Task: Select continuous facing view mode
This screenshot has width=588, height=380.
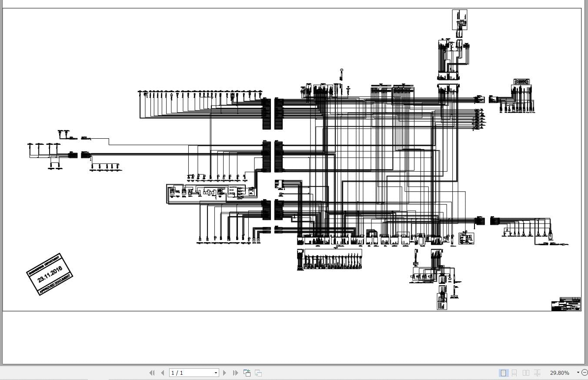Action: coord(538,373)
